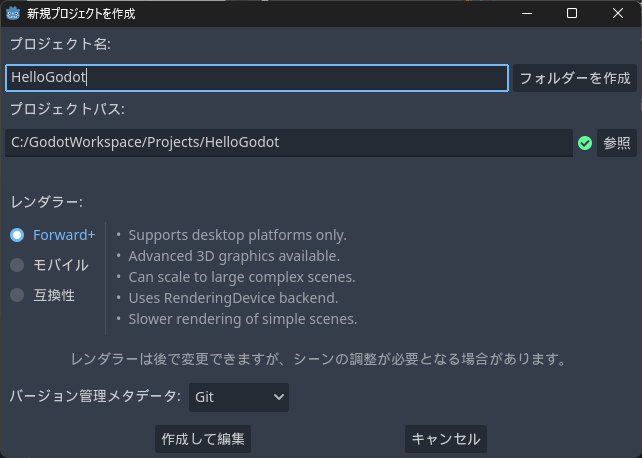Click the レンダラー: label
Screen dimensions: 642x458
coord(46,202)
